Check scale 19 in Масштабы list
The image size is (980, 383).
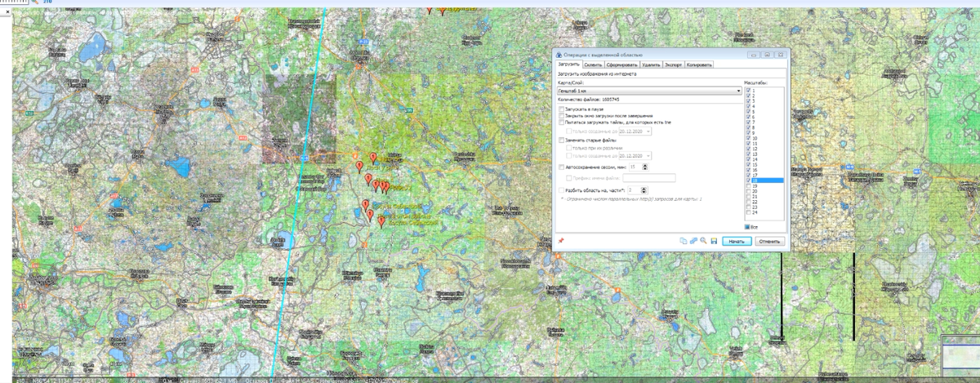click(x=749, y=185)
